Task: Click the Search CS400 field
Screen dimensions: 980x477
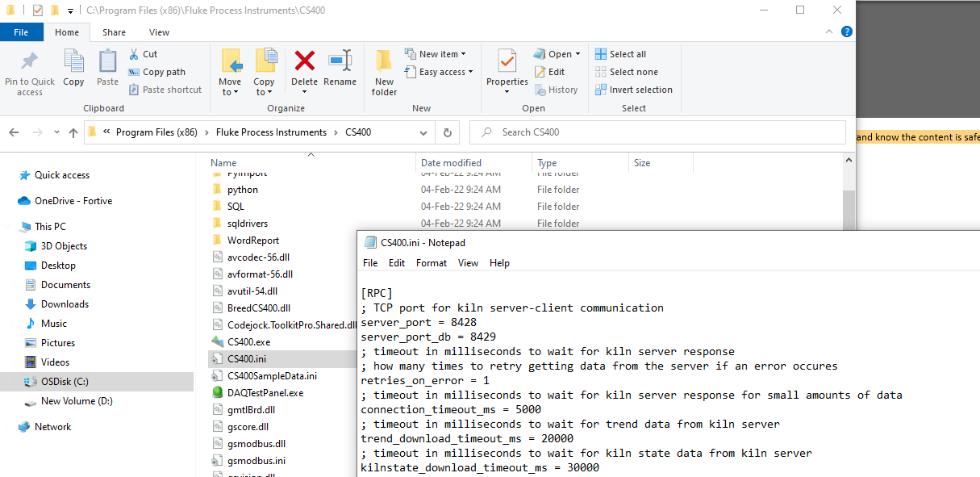Action: click(657, 132)
